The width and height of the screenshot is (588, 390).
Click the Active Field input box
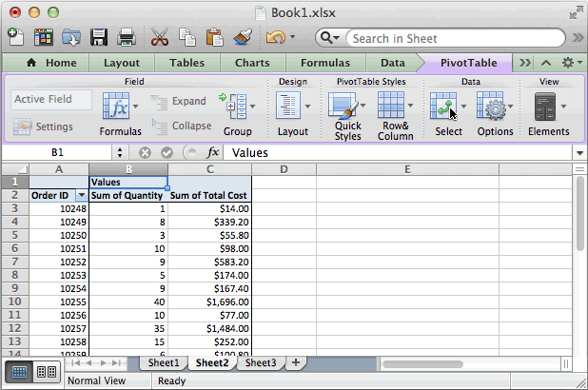51,99
